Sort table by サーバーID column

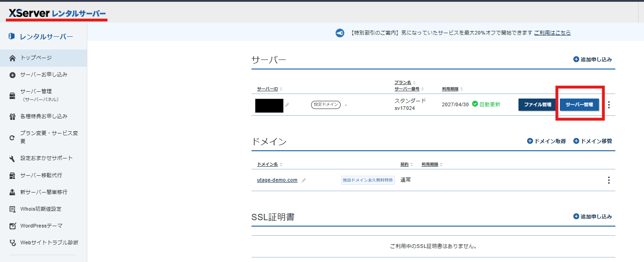click(270, 89)
